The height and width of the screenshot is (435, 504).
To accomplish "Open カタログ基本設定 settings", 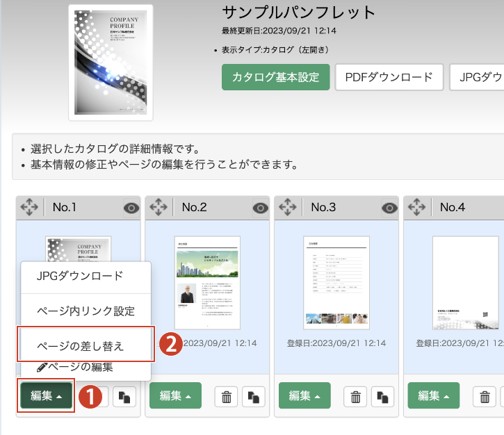I will tap(275, 77).
